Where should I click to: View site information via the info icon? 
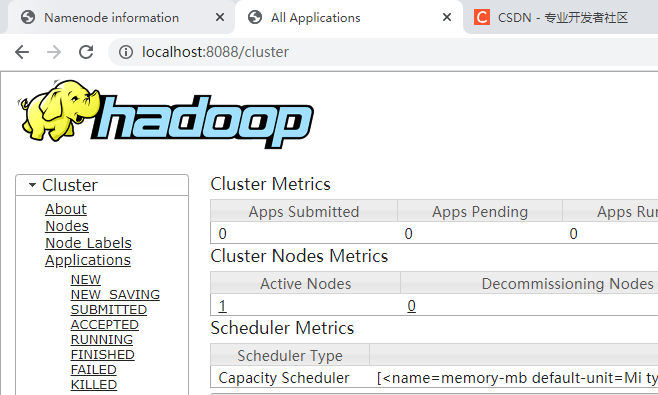(126, 52)
